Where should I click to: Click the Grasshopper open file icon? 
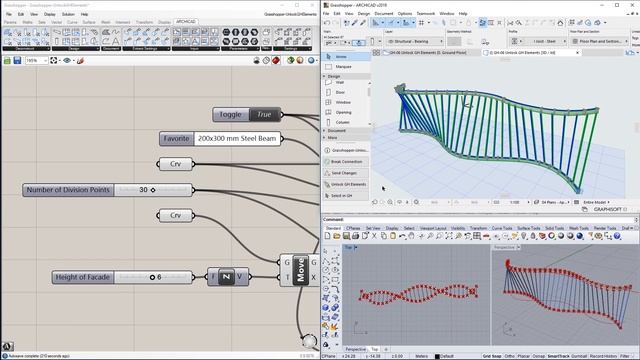click(x=7, y=60)
